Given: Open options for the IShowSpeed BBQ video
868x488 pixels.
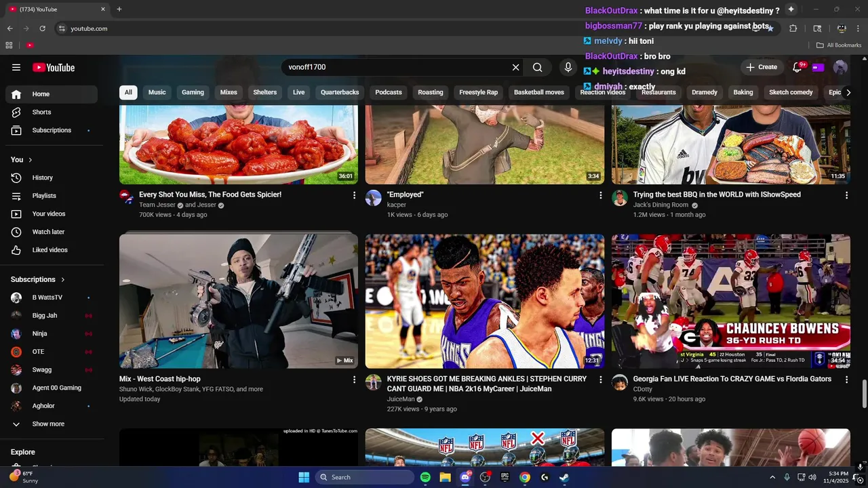Looking at the screenshot, I should pos(846,195).
